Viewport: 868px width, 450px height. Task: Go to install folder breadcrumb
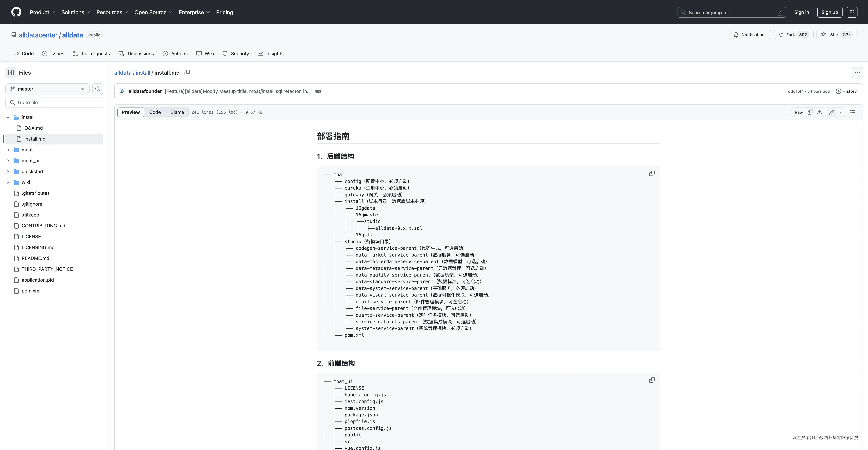143,73
